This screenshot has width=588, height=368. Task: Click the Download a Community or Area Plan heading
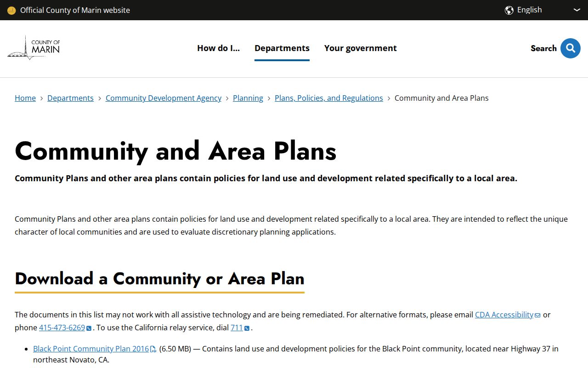pos(159,279)
